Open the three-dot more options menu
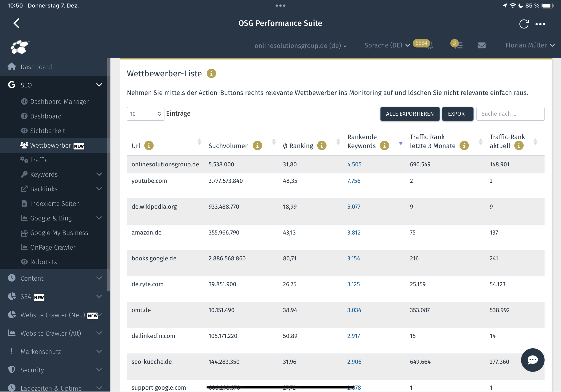561x392 pixels. 540,24
